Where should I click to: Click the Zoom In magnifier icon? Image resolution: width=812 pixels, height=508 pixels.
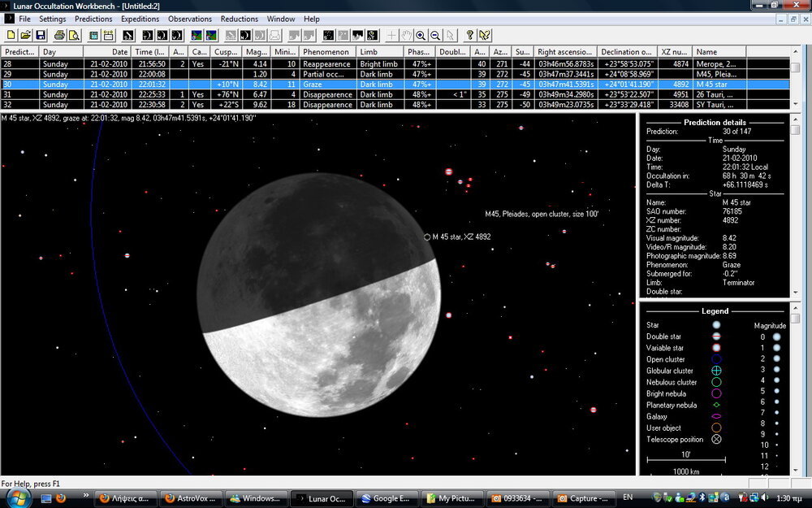click(421, 35)
